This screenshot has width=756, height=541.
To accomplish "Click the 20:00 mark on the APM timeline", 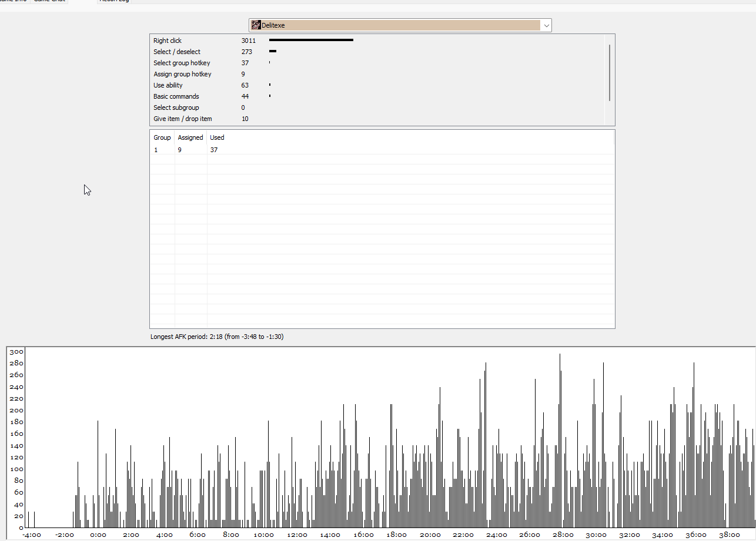I will pyautogui.click(x=431, y=535).
